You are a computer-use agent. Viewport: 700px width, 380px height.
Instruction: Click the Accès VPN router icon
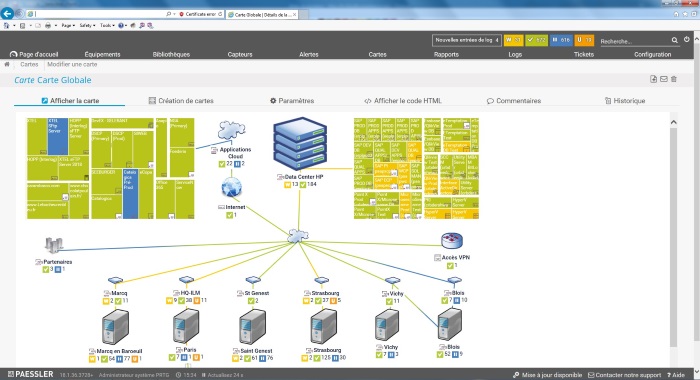point(452,241)
